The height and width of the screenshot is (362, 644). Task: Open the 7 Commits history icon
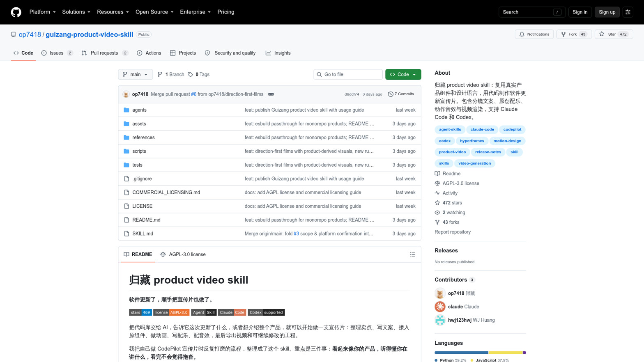pyautogui.click(x=391, y=94)
